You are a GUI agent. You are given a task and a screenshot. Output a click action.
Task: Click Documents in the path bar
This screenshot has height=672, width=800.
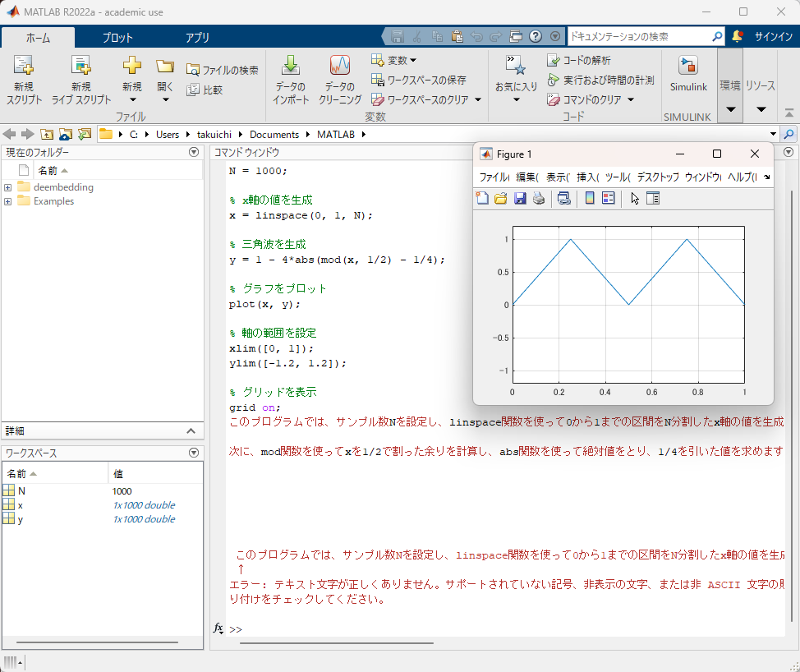click(274, 134)
